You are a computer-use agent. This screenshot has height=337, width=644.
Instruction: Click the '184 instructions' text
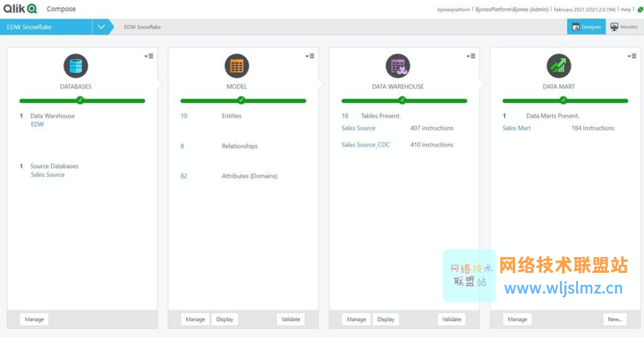[x=592, y=128]
